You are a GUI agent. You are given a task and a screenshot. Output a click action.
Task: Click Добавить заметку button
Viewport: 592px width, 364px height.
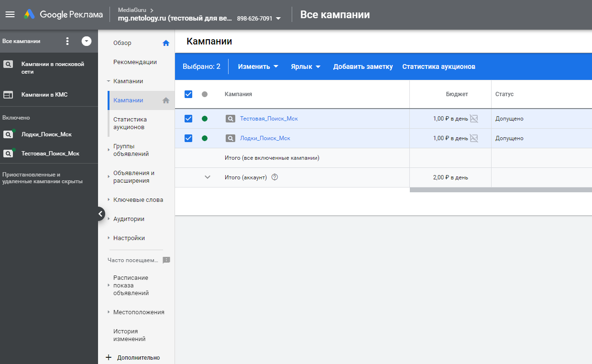363,66
